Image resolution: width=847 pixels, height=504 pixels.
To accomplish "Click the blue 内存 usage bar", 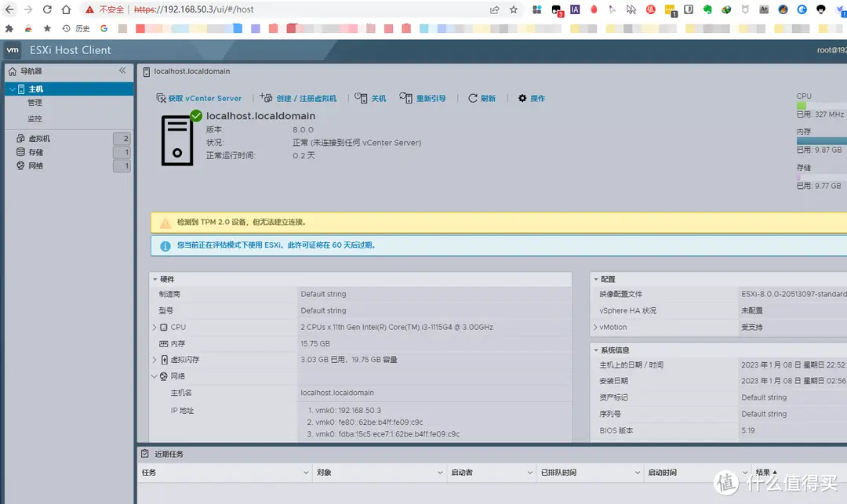I will pyautogui.click(x=822, y=141).
